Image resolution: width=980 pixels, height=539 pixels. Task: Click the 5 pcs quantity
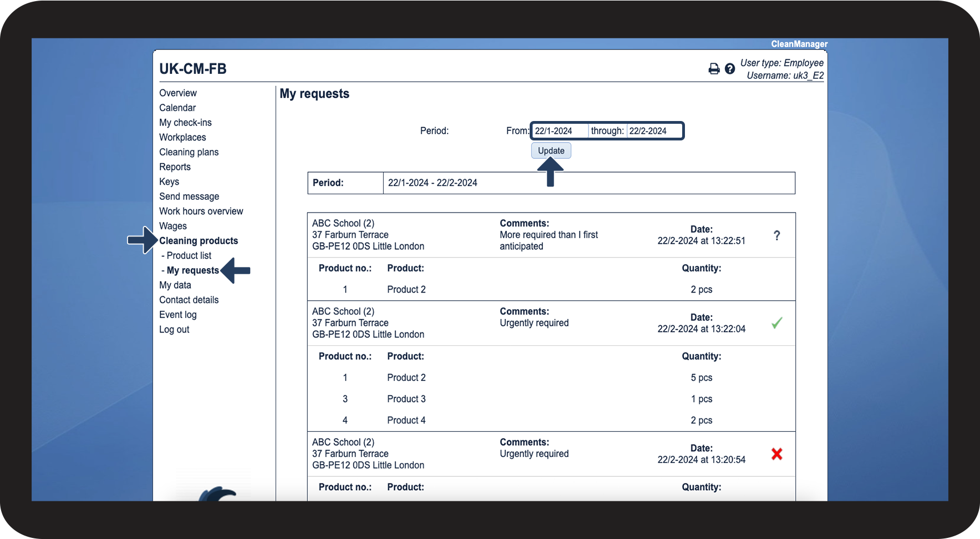702,377
